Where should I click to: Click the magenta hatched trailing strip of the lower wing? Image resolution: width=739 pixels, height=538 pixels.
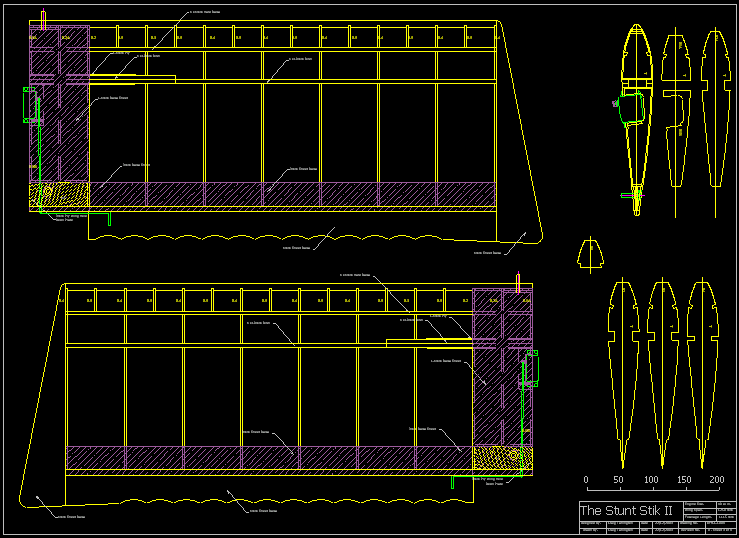(270, 457)
